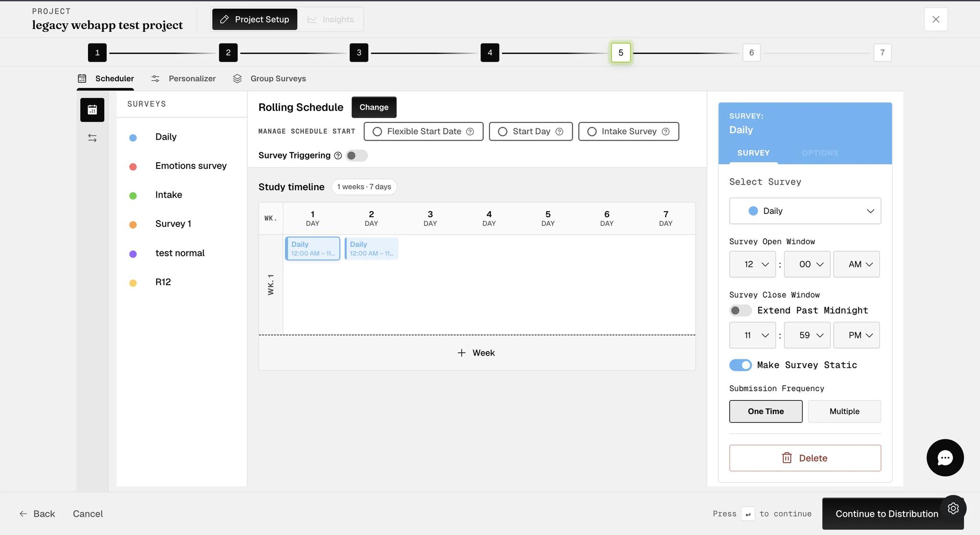Screen dimensions: 980x535
Task: Open the Select Survey dropdown showing Daily
Action: coord(805,211)
